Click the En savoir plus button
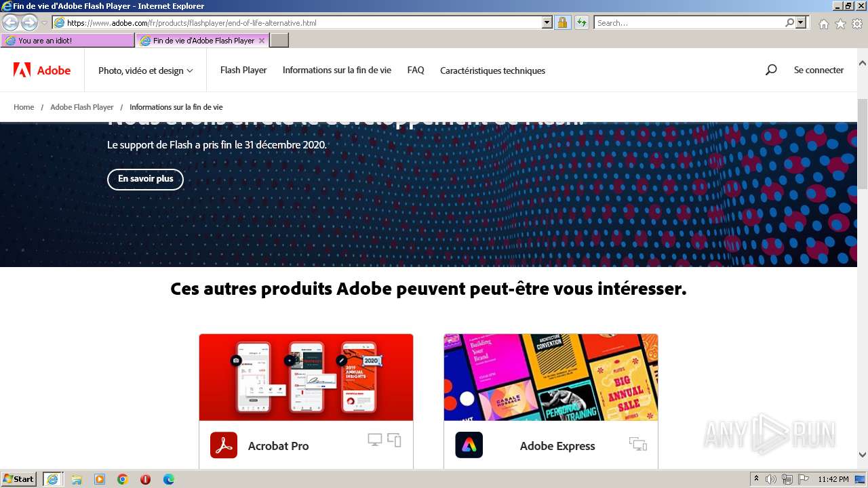 (145, 179)
